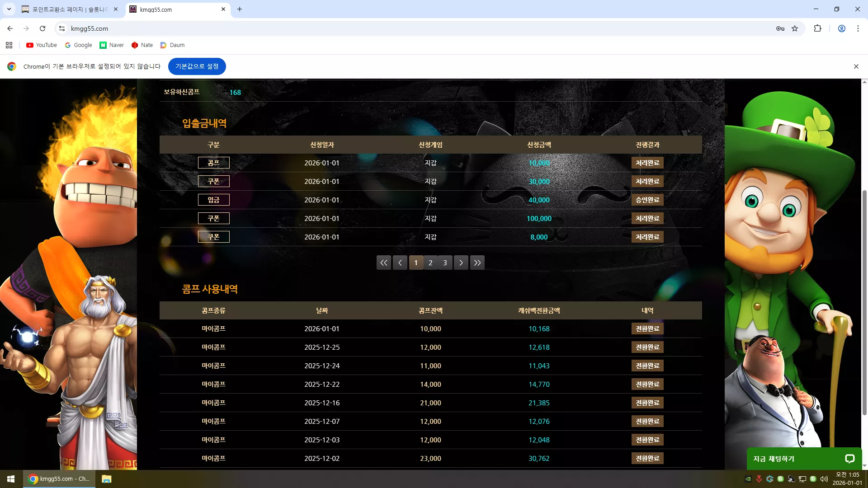Bookmark this page with the star icon
The height and width of the screenshot is (488, 868).
pos(795,28)
